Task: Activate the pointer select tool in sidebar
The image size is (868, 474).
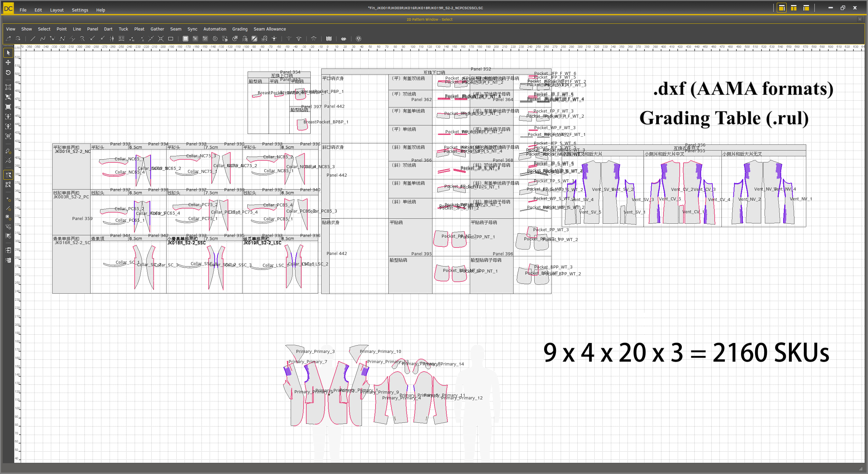Action: pyautogui.click(x=8, y=53)
